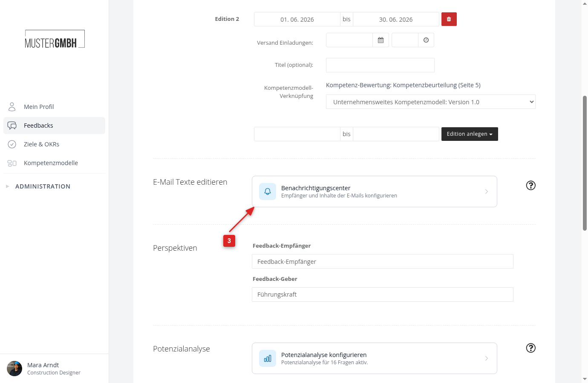Open Potenzialanalyse konfigurieren card
This screenshot has height=383, width=588.
375,358
